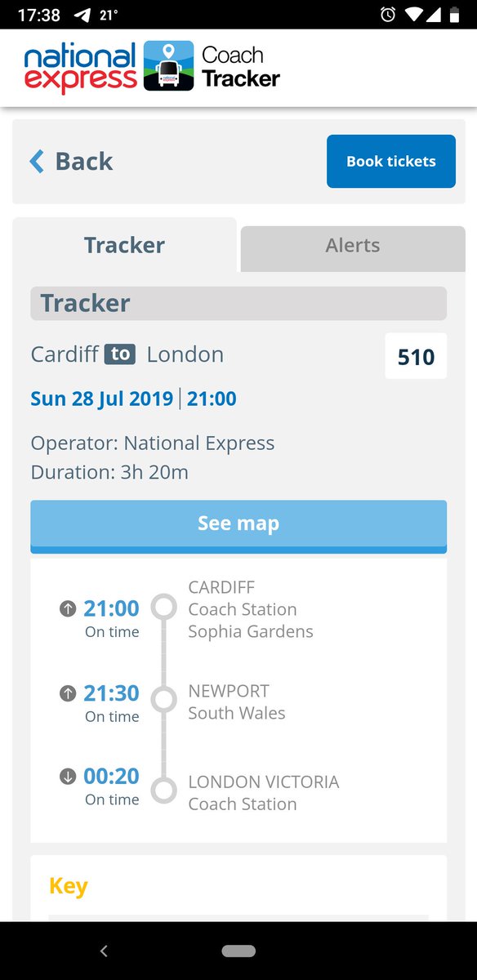This screenshot has height=980, width=477.
Task: Tap the National Express logo
Action: click(81, 69)
